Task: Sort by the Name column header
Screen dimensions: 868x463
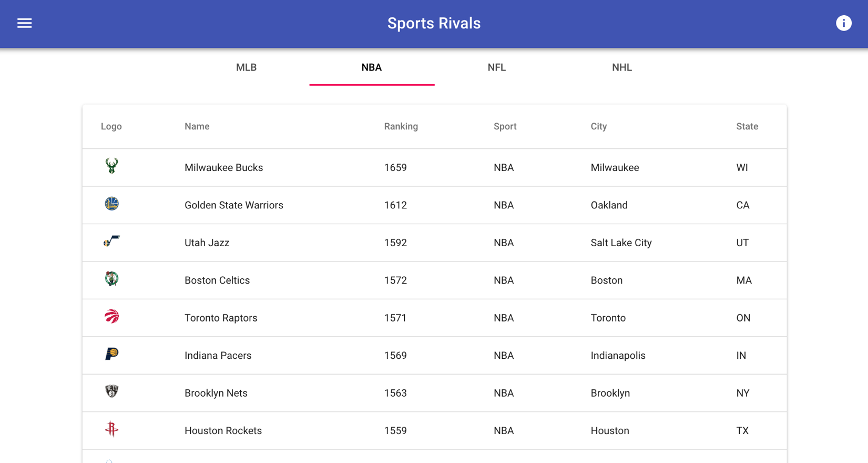Action: [197, 126]
